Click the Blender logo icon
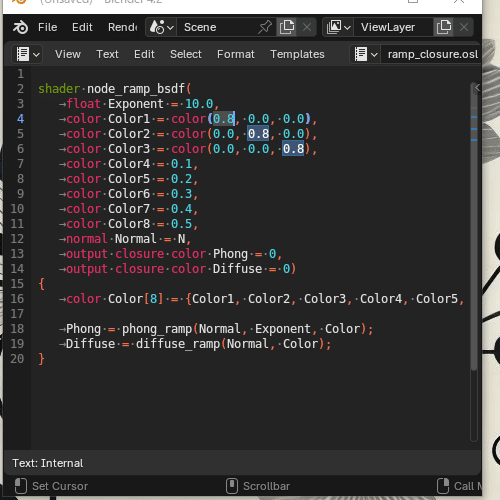Image resolution: width=500 pixels, height=500 pixels. pos(21,27)
